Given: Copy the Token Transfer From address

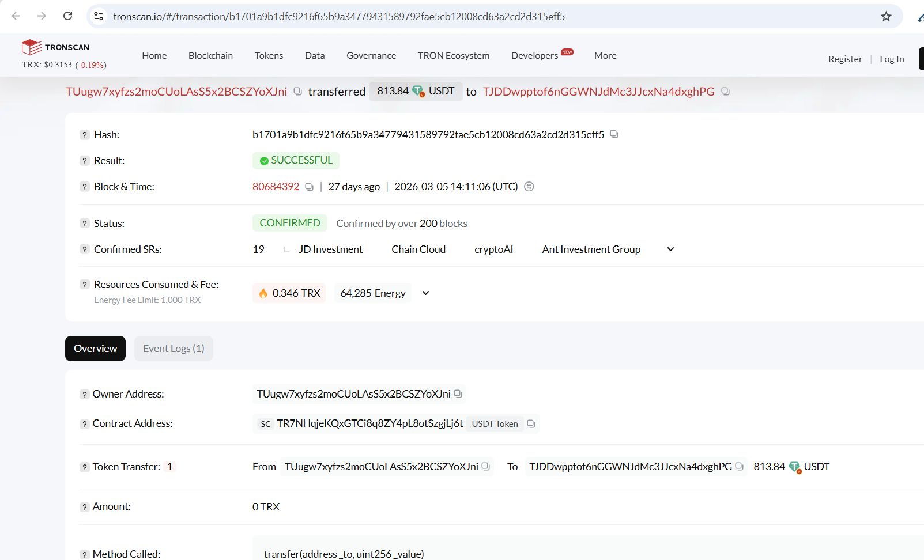Looking at the screenshot, I should tap(485, 467).
